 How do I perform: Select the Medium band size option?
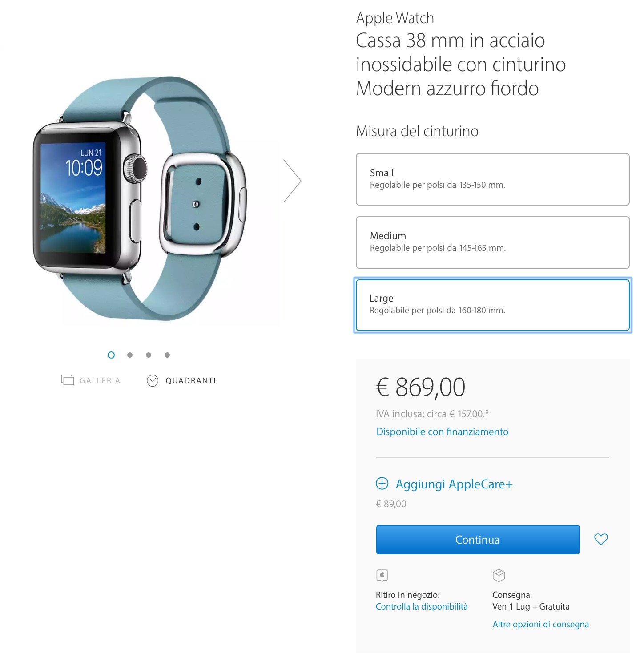pyautogui.click(x=493, y=242)
